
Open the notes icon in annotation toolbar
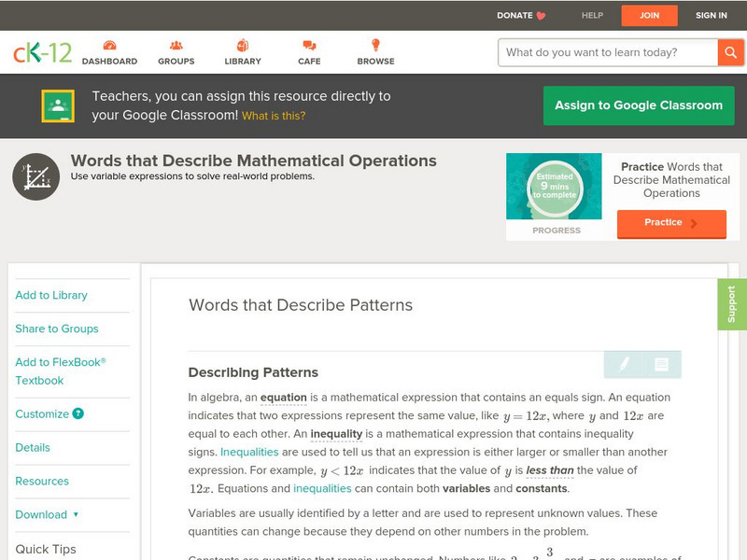661,364
